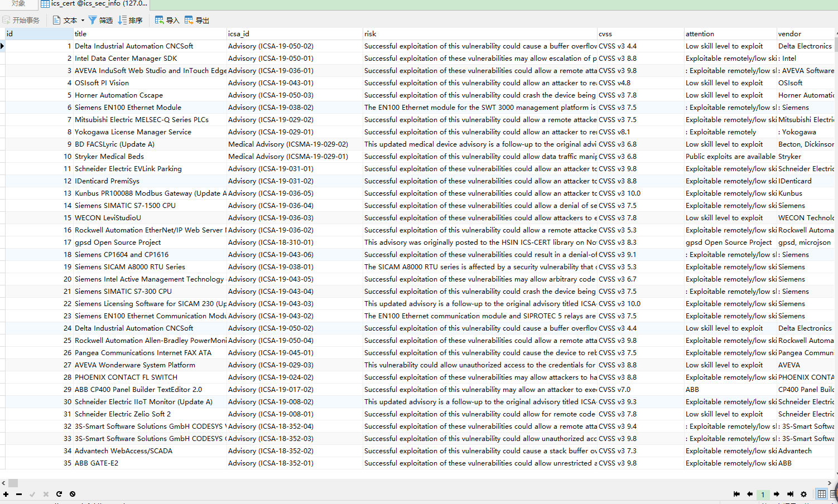Screen dimensions: 838x504
Task: Click the icsa_id column header
Action: point(295,34)
